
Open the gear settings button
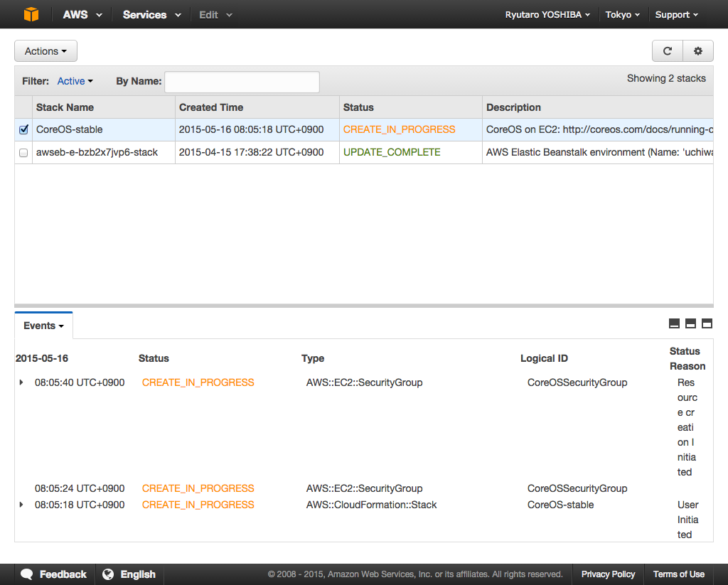tap(698, 51)
